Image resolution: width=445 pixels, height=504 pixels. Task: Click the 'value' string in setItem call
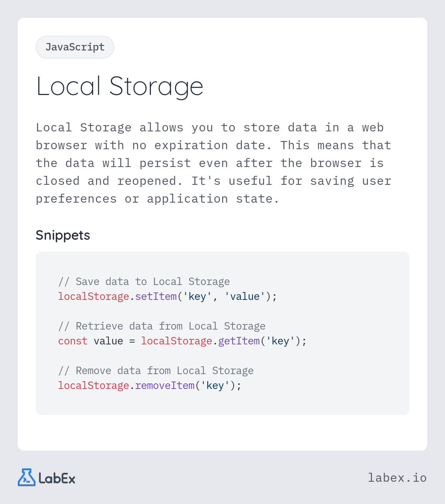(x=245, y=297)
